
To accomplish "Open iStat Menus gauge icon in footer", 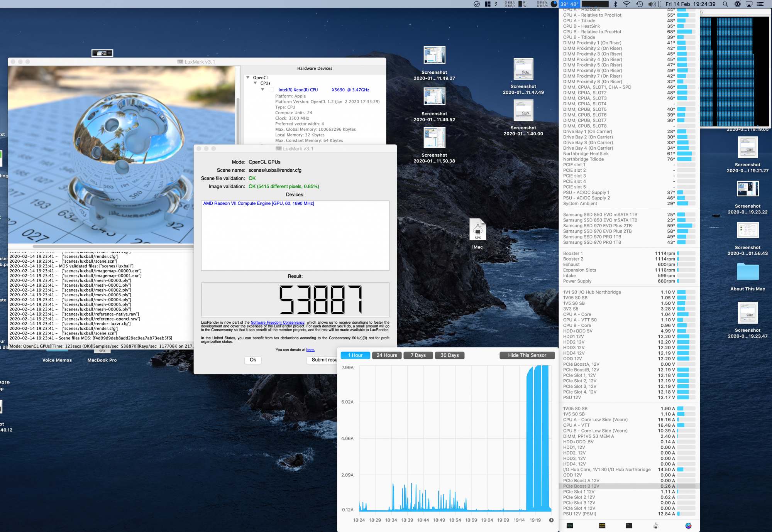I will tap(688, 525).
